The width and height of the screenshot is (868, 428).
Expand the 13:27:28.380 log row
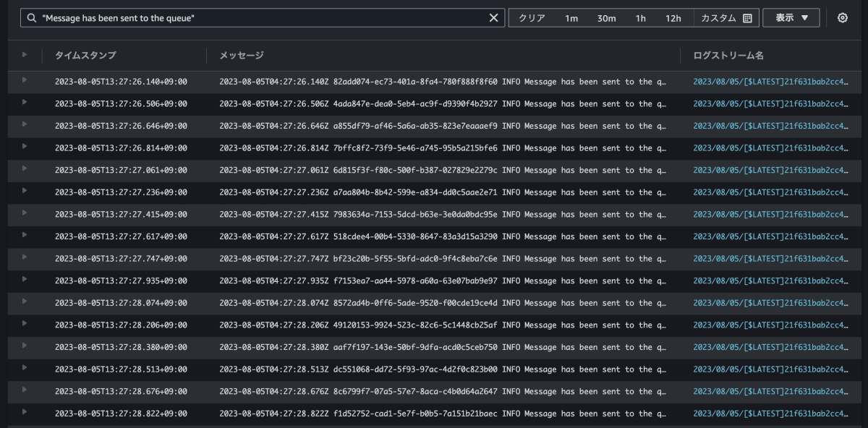tap(25, 346)
